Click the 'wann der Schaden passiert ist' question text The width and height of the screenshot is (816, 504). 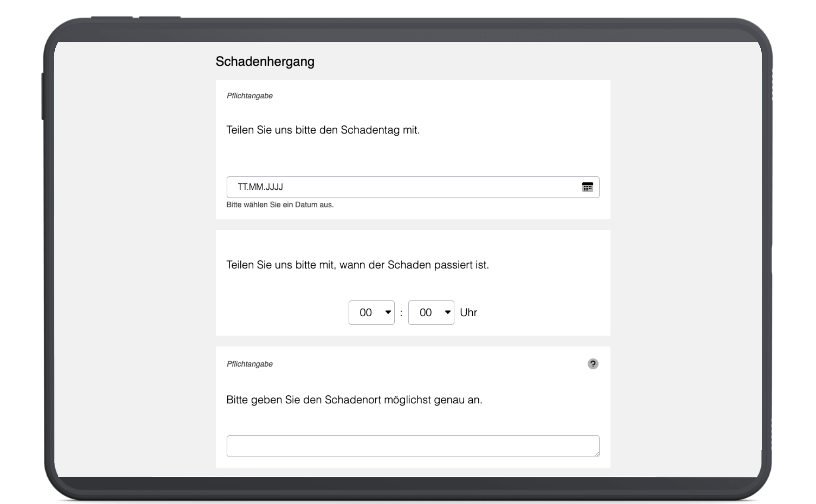(357, 265)
